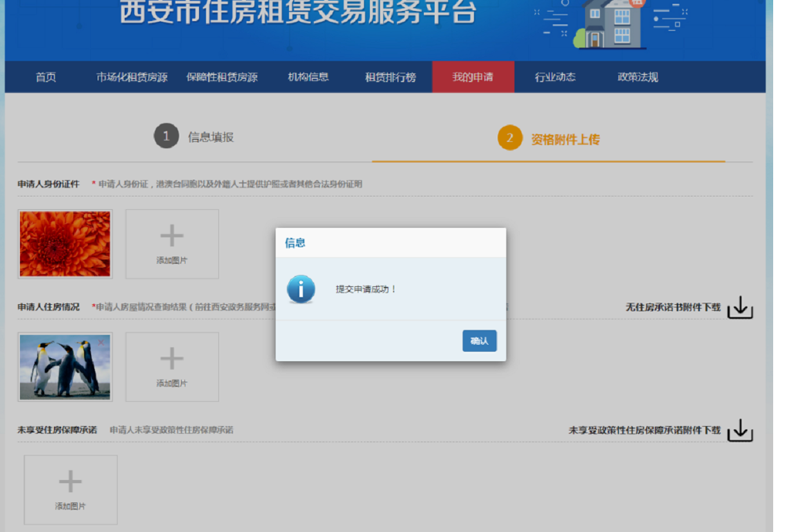Open the 首页 navigation item

point(46,78)
